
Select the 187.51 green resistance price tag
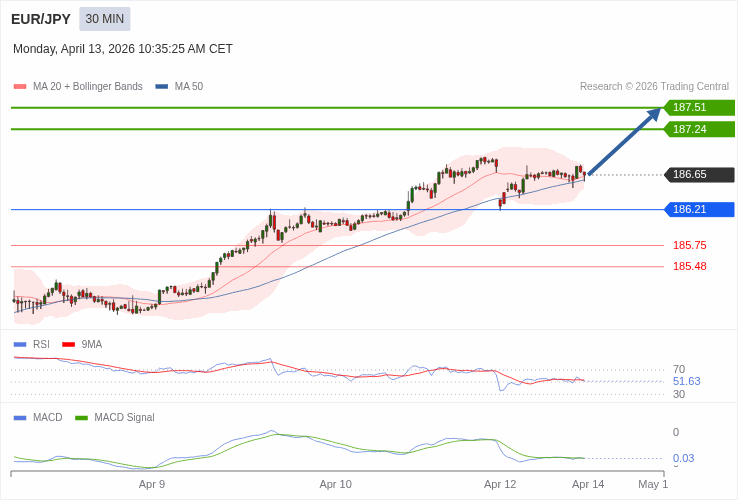click(x=699, y=107)
